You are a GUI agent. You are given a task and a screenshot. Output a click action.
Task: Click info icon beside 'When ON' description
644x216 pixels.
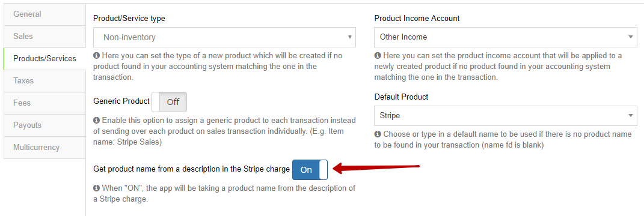pyautogui.click(x=97, y=188)
